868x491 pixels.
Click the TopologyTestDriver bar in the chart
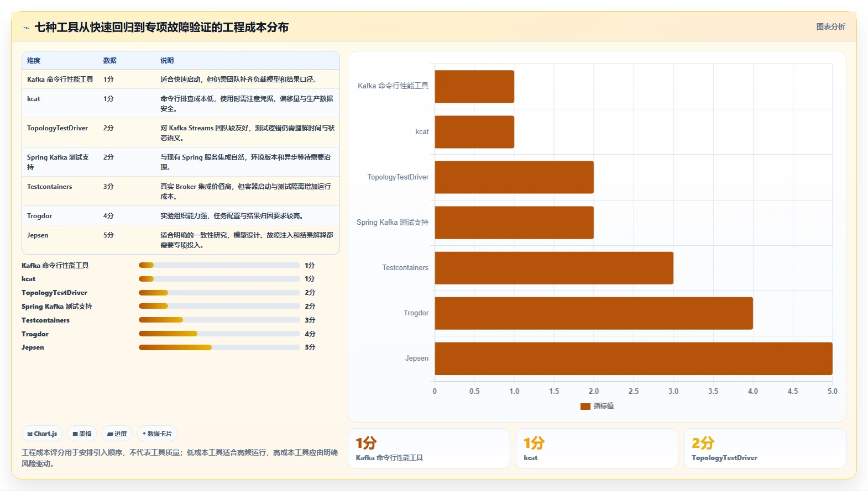pyautogui.click(x=514, y=177)
